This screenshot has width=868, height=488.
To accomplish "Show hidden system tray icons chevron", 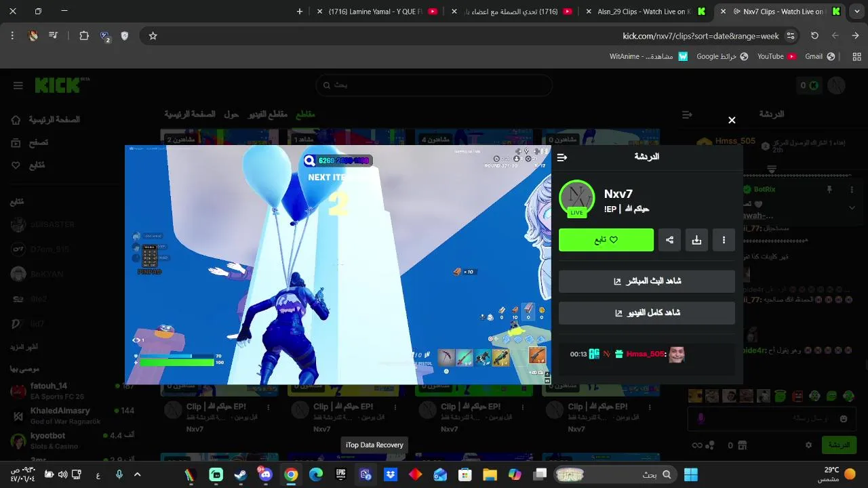I will pyautogui.click(x=137, y=474).
